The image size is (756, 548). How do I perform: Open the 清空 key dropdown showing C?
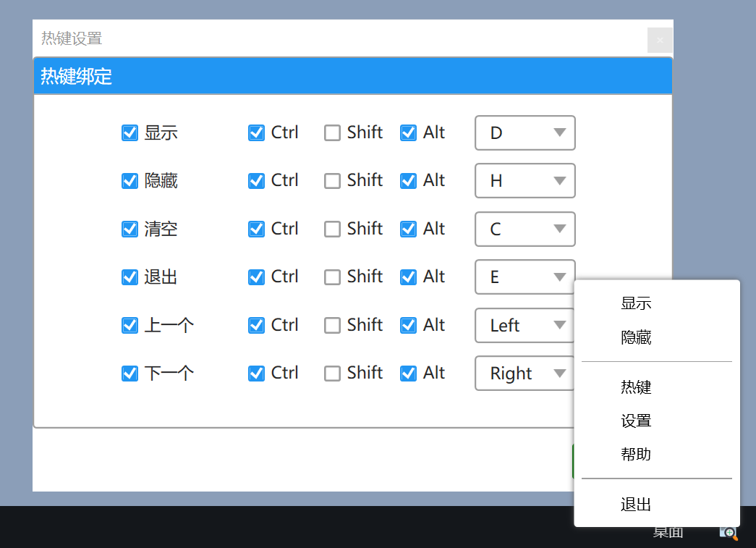pos(524,229)
